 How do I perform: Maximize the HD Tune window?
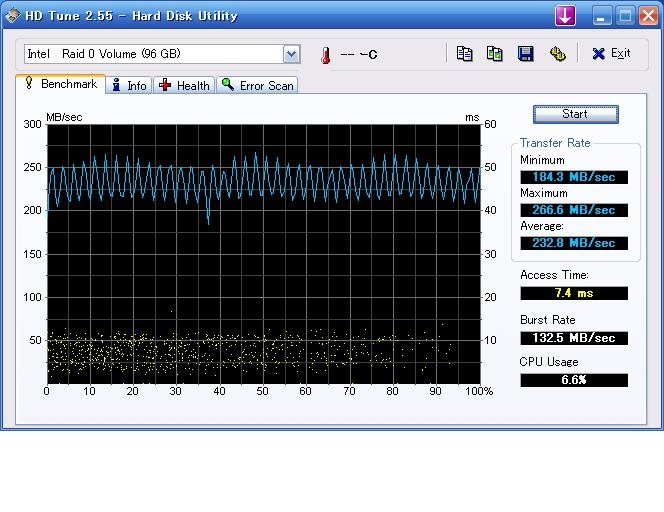[625, 16]
